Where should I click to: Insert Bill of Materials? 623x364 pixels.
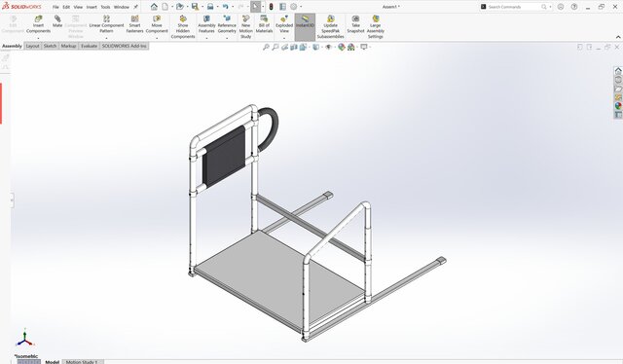click(264, 24)
